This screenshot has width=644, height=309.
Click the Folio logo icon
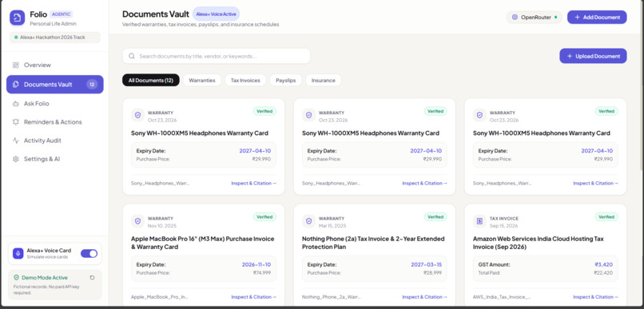tap(18, 18)
